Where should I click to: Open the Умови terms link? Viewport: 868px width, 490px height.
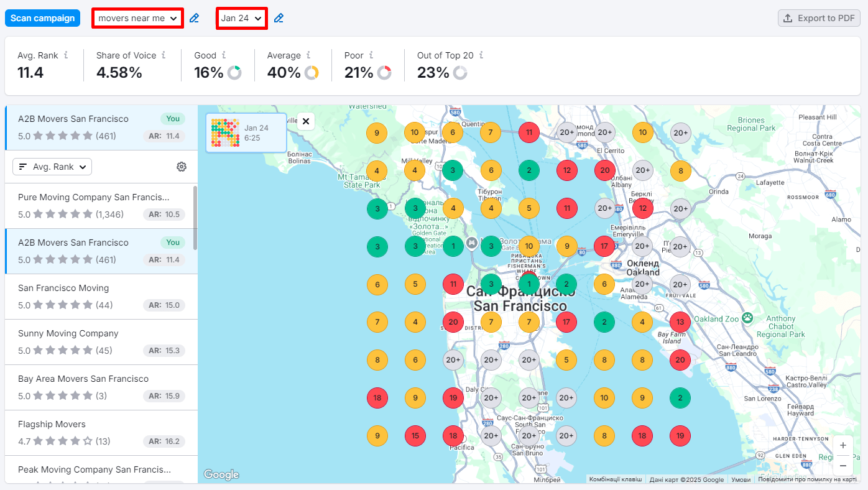(741, 479)
